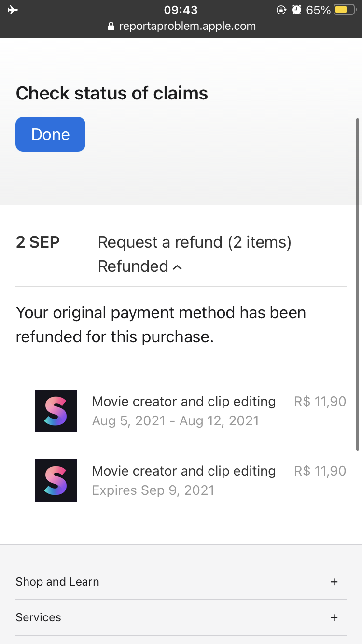
Task: Tap the second Splice app icon
Action: (56, 480)
